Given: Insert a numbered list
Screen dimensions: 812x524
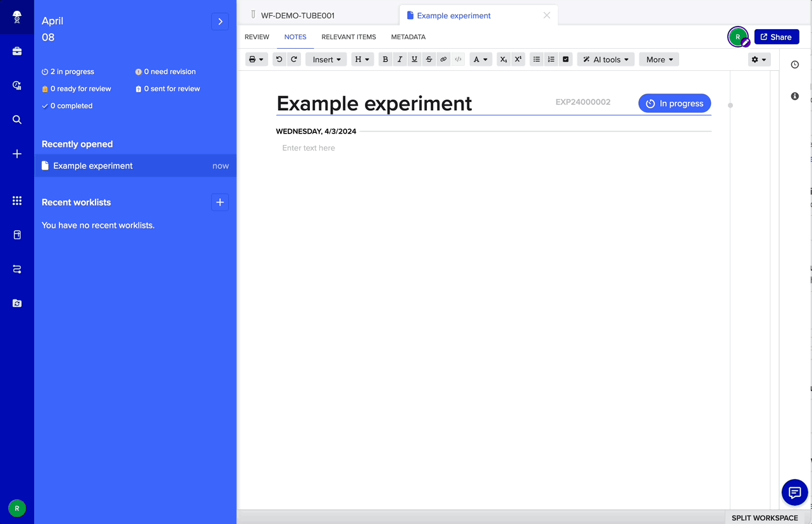Looking at the screenshot, I should click(551, 59).
